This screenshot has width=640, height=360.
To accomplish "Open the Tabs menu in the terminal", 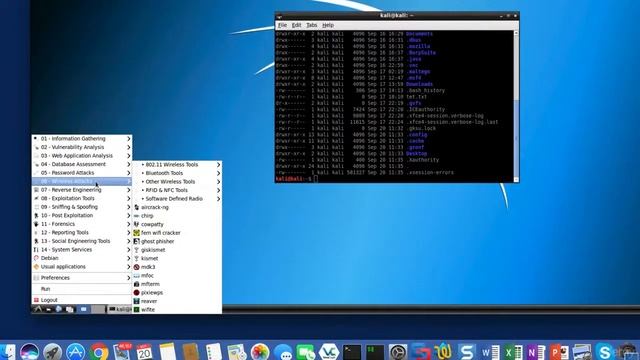I will pyautogui.click(x=311, y=25).
